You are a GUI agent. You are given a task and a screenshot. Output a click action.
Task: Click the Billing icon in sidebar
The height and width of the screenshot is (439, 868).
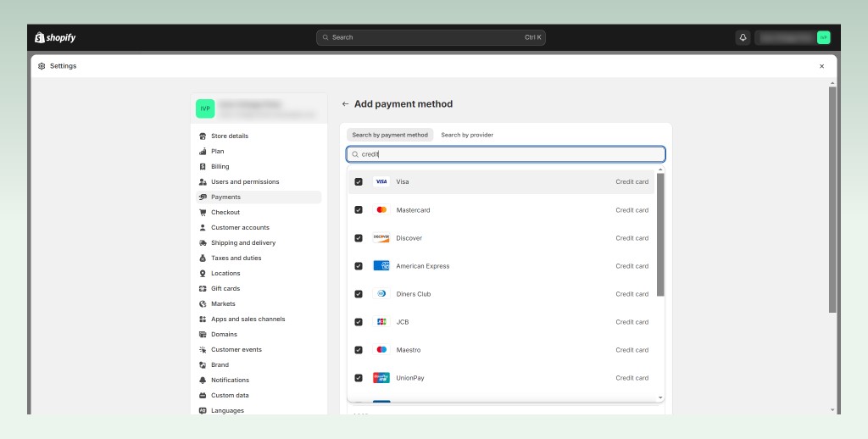pyautogui.click(x=203, y=167)
